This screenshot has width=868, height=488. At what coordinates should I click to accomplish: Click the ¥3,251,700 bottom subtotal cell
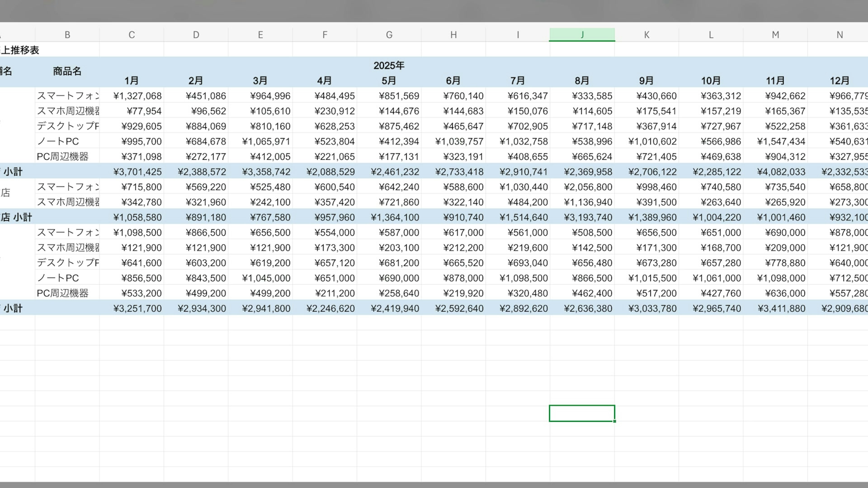[137, 308]
